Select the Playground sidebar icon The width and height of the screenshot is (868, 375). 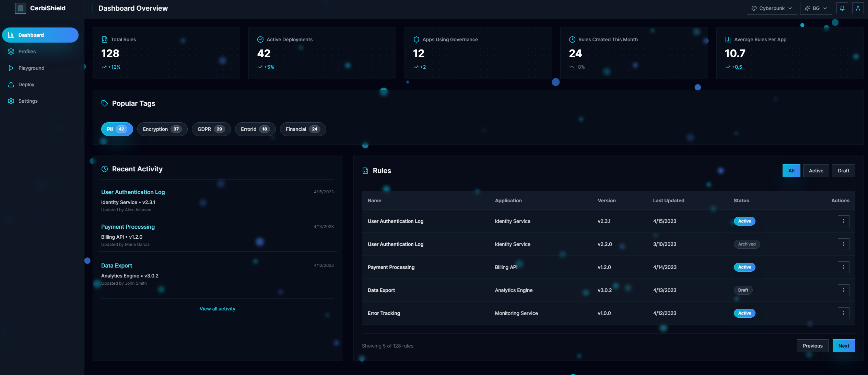click(x=11, y=68)
